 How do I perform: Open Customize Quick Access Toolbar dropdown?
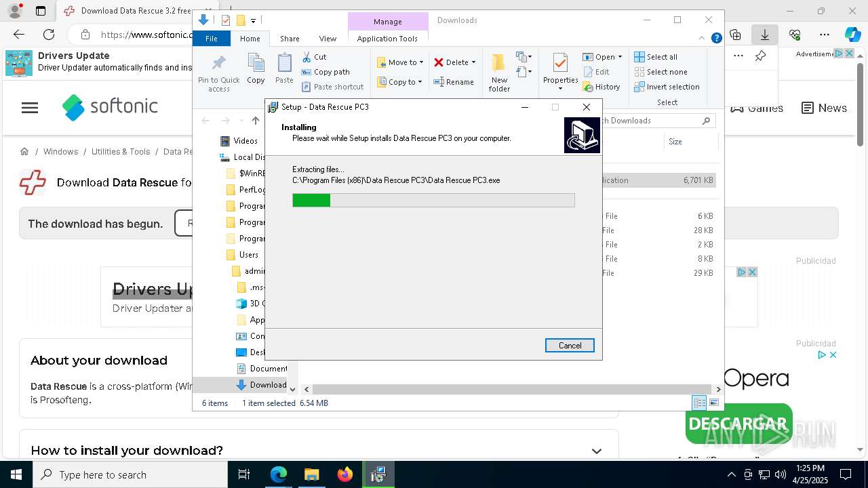pos(253,21)
